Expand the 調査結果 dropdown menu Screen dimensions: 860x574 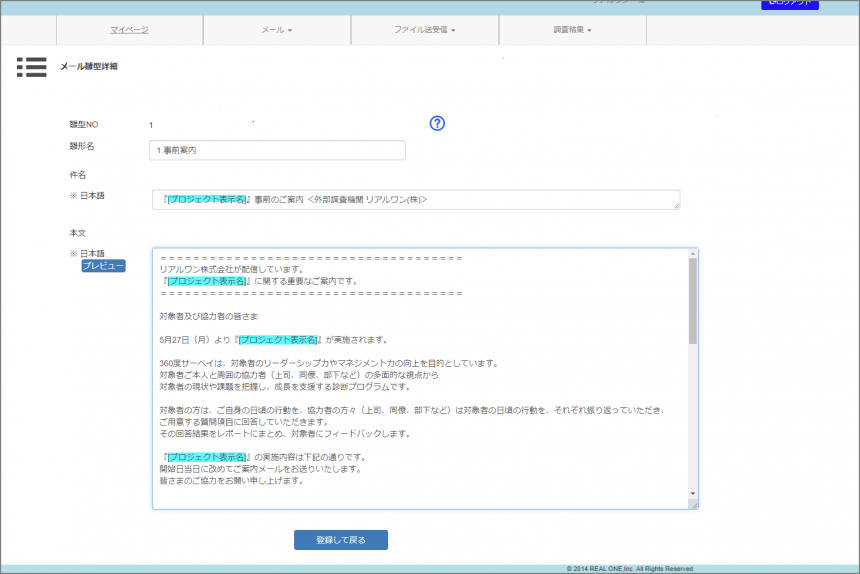(572, 30)
